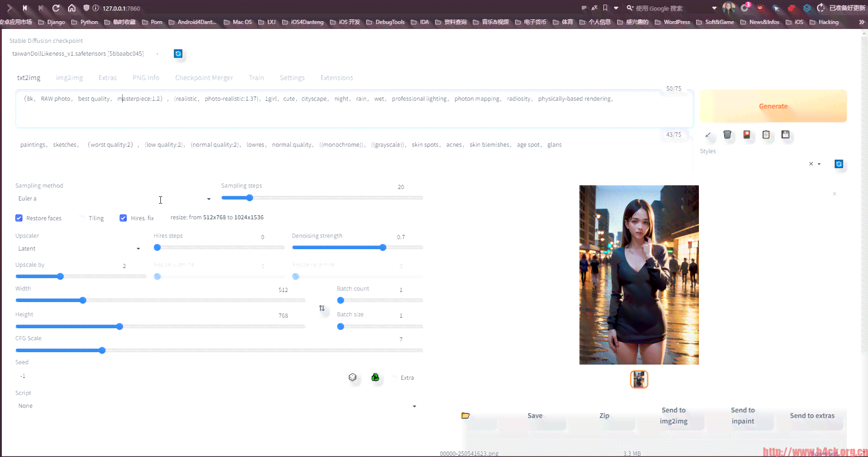
Task: Open the extension icon with the badge number 3
Action: point(745,8)
